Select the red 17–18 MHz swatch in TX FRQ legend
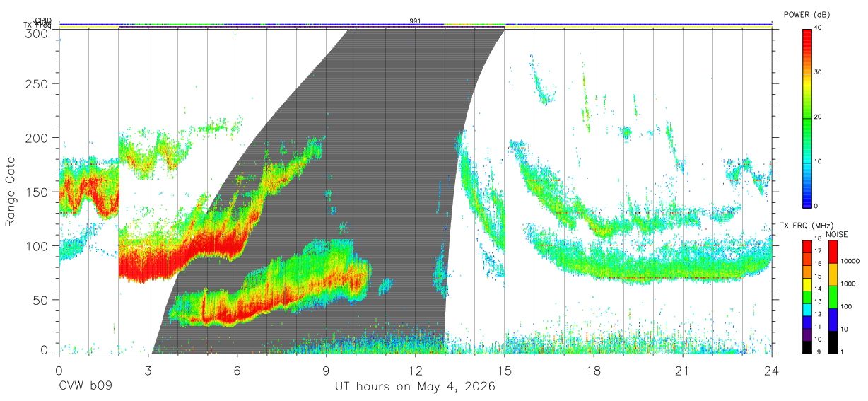This screenshot has height=401, width=868. tap(807, 247)
